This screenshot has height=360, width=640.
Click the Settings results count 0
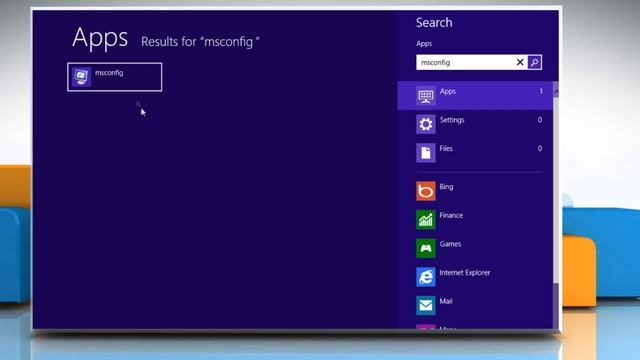point(540,120)
